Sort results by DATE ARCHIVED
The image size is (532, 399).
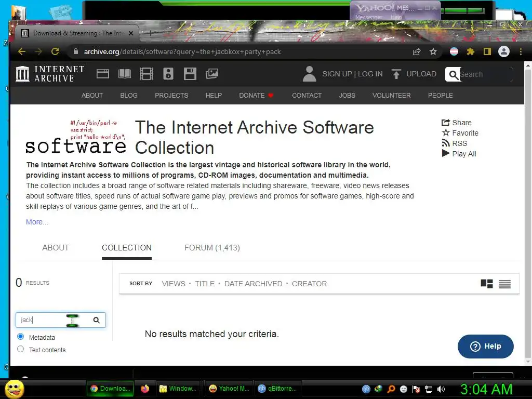pyautogui.click(x=253, y=284)
